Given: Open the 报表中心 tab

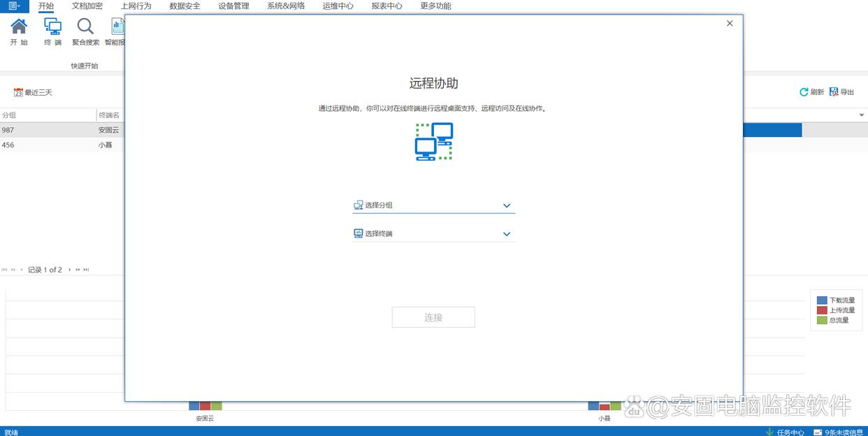Looking at the screenshot, I should pyautogui.click(x=387, y=6).
